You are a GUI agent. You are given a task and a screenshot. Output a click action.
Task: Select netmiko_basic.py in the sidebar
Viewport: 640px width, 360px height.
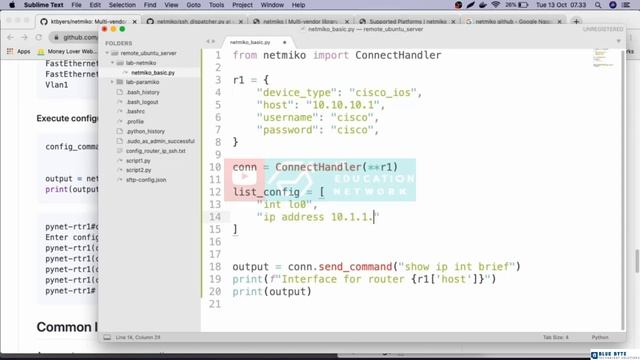coord(153,73)
